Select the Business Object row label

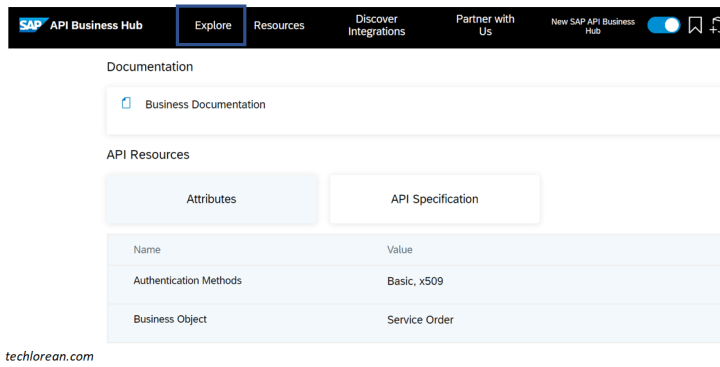(x=170, y=319)
